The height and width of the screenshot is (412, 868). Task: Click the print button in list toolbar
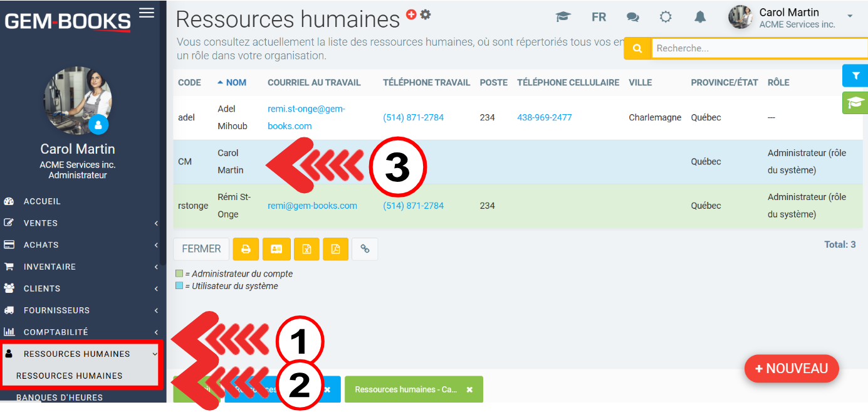(246, 249)
